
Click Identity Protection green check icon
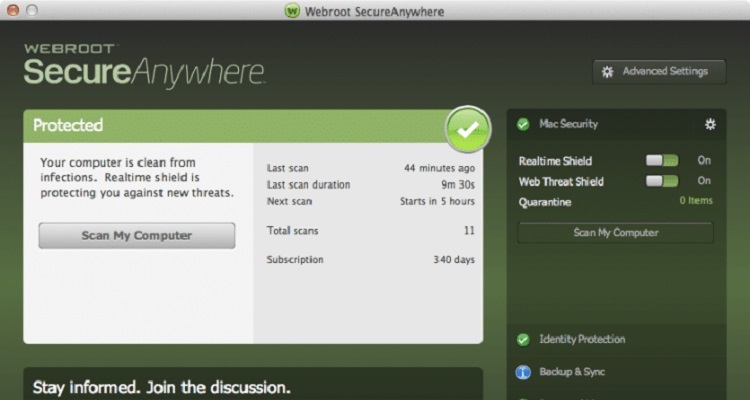[x=523, y=340]
